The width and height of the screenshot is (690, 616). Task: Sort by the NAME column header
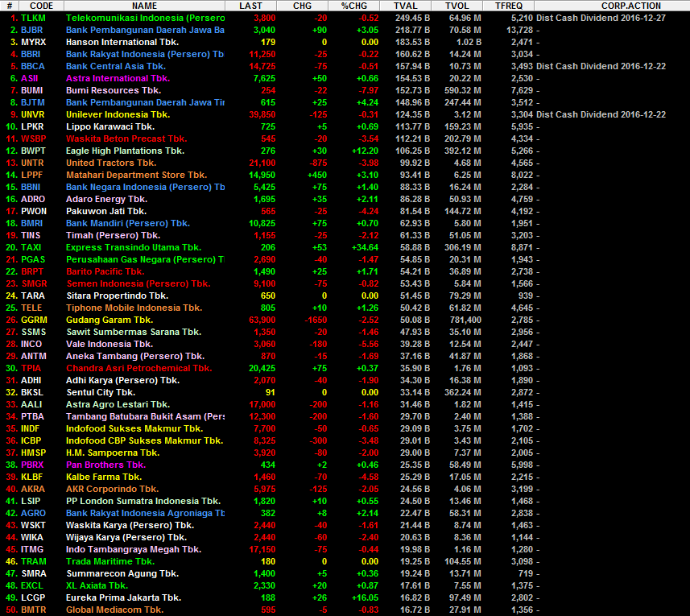(144, 6)
